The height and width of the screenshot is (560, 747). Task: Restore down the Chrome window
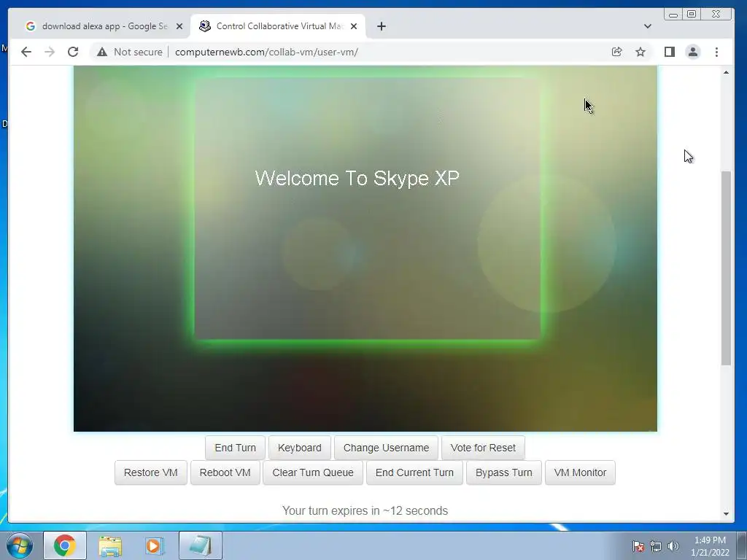(x=692, y=15)
